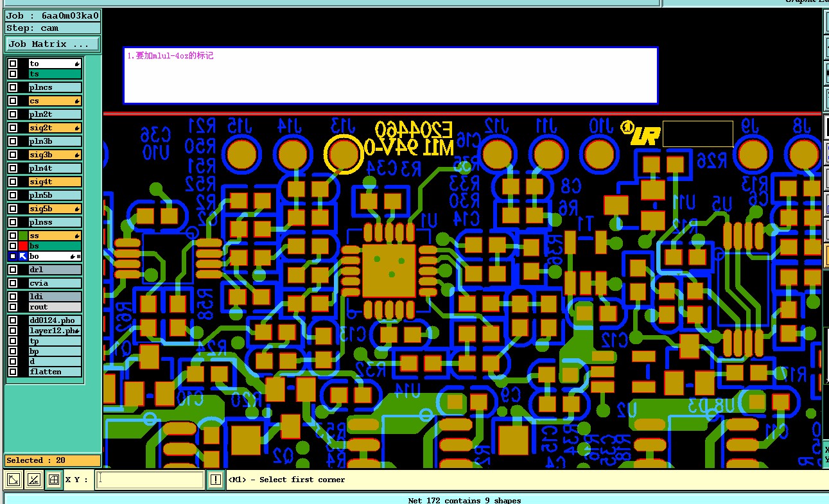Toggle display checkbox for the bs layer
The image size is (829, 504).
(x=13, y=246)
